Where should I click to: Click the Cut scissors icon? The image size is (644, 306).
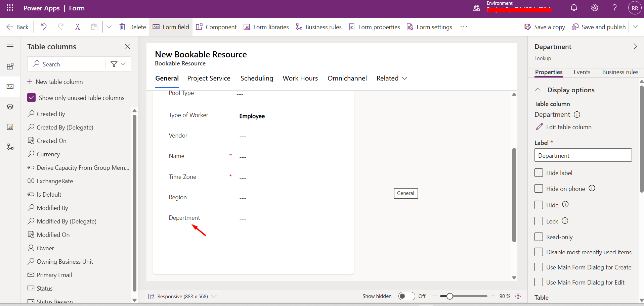78,27
